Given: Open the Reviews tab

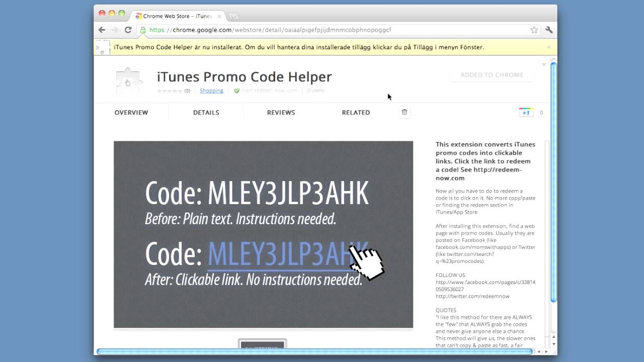Looking at the screenshot, I should 281,113.
